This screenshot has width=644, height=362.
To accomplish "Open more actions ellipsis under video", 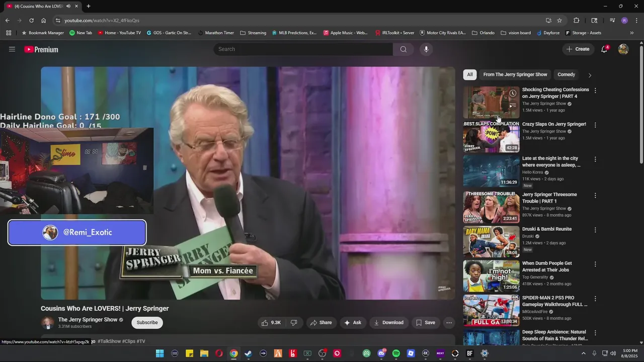I will click(449, 323).
